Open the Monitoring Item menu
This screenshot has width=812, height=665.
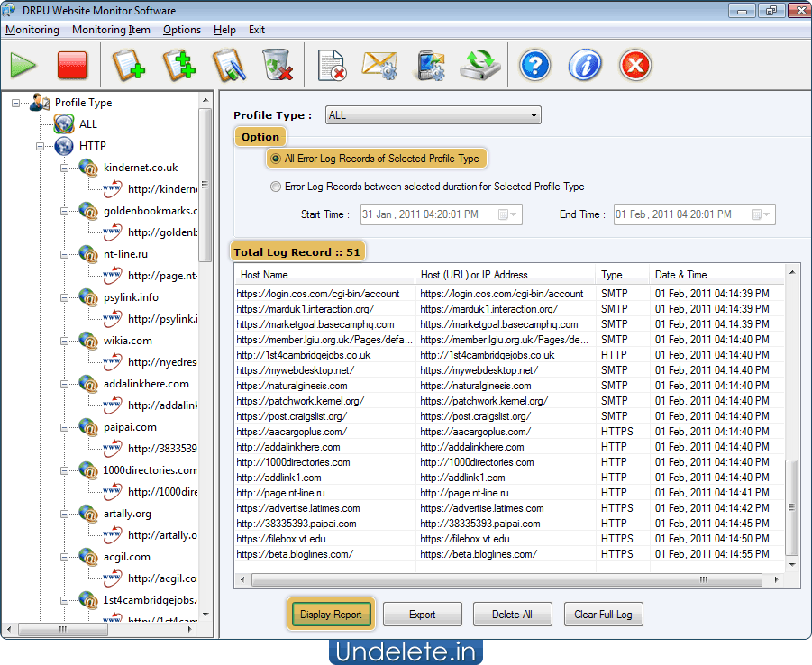pyautogui.click(x=111, y=30)
